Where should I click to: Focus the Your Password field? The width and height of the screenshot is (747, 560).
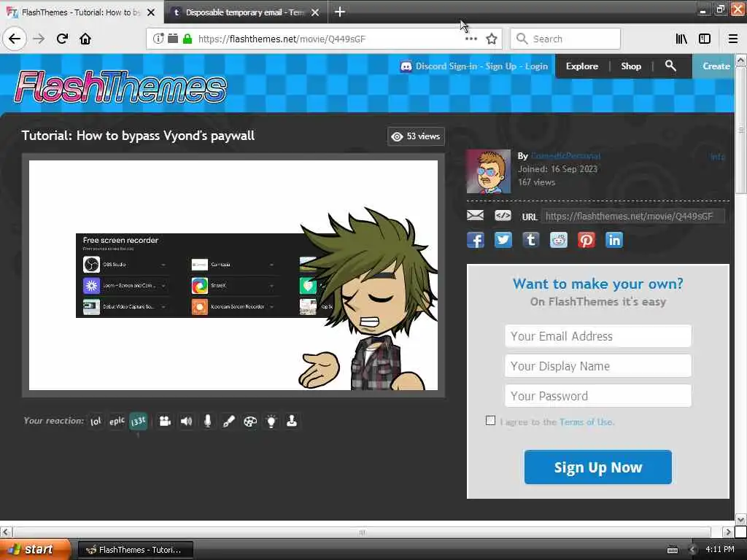(x=598, y=396)
